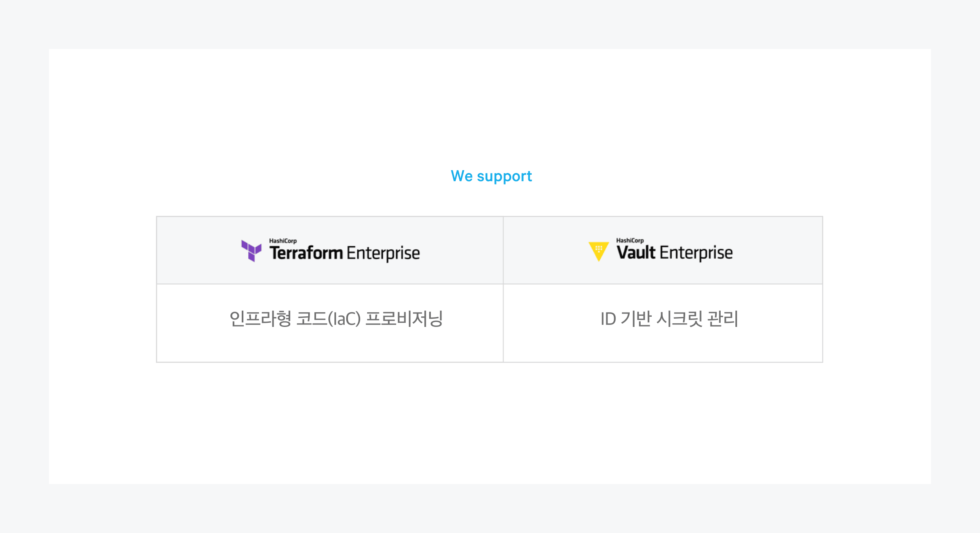The width and height of the screenshot is (980, 533).
Task: Click the "We support" heading
Action: coord(491,176)
